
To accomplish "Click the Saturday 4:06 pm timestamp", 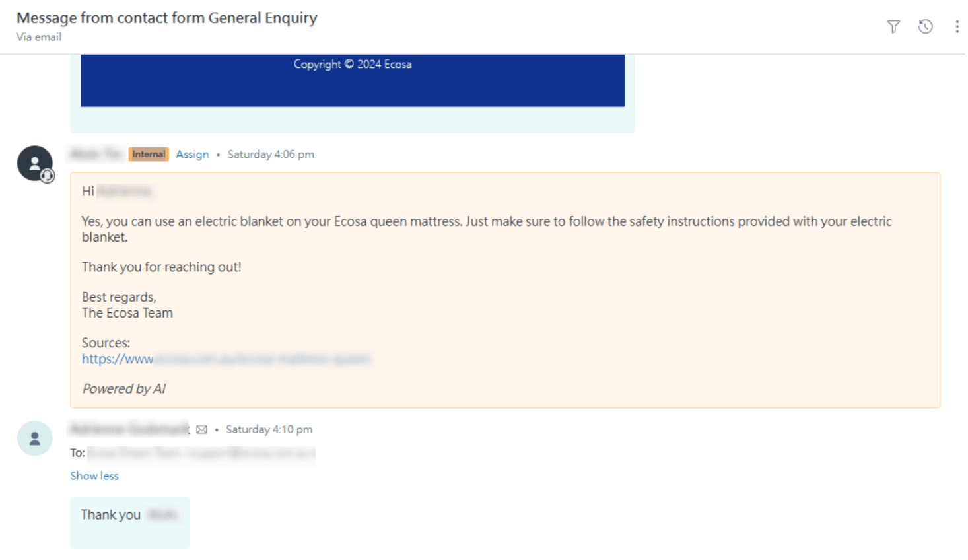I will pos(271,155).
